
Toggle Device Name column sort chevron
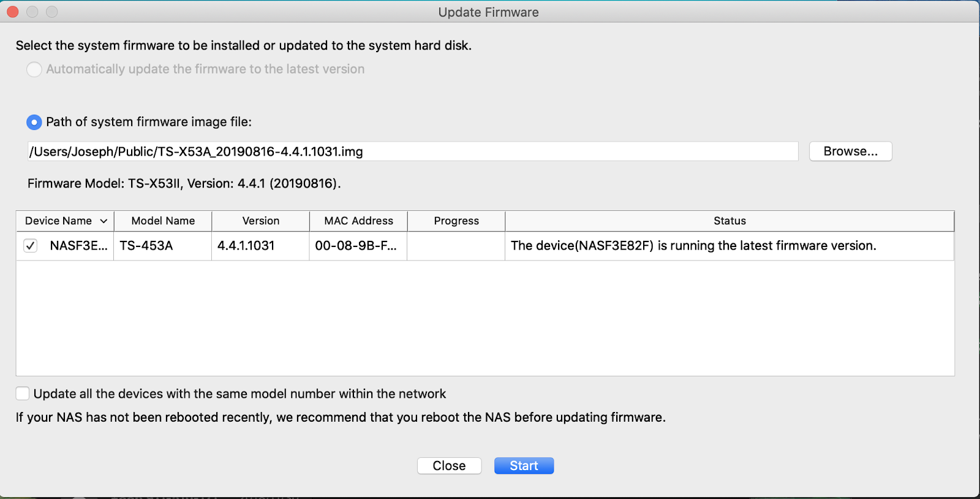[104, 221]
